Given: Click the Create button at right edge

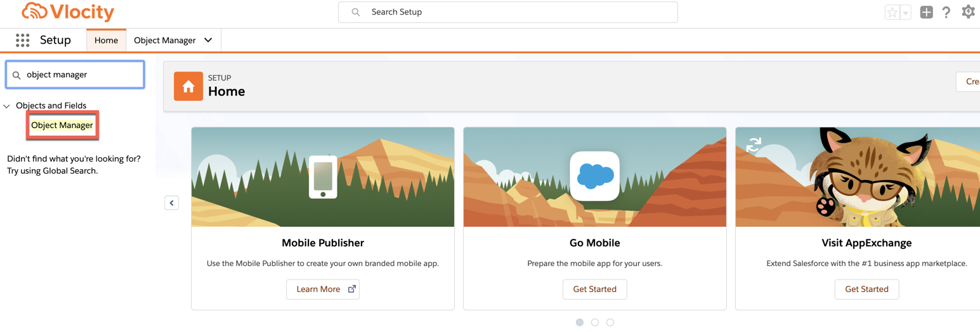Looking at the screenshot, I should click(968, 82).
